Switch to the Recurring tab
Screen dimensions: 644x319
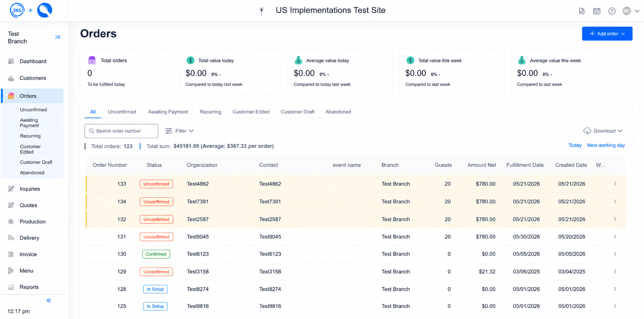(x=210, y=112)
